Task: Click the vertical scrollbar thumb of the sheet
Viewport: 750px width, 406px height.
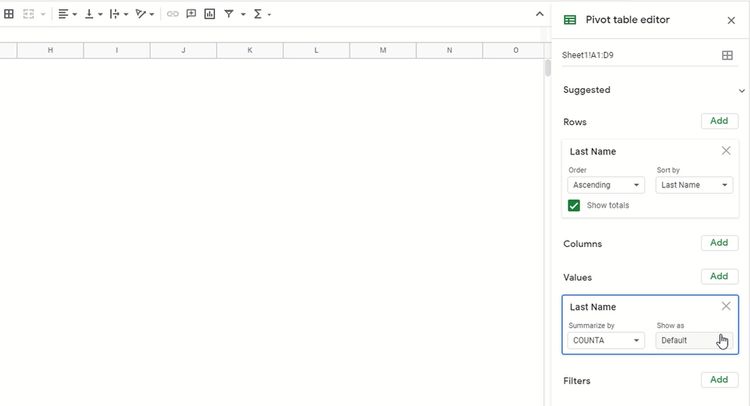Action: [548, 68]
